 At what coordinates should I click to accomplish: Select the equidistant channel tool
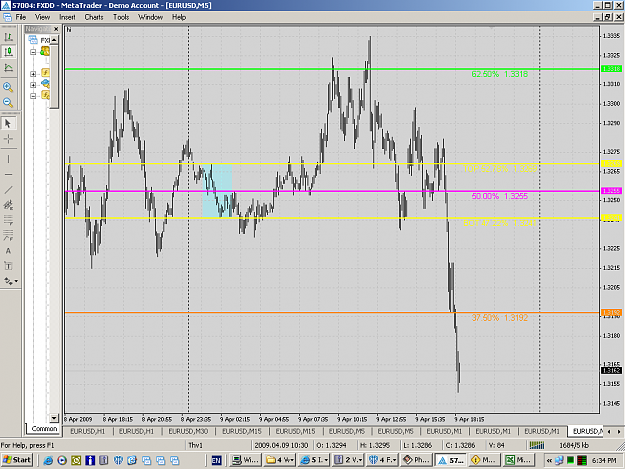coord(8,205)
